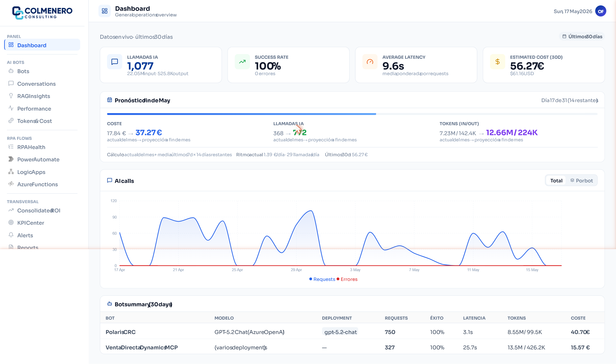Click the 56.27 € estimated cost value

click(527, 66)
